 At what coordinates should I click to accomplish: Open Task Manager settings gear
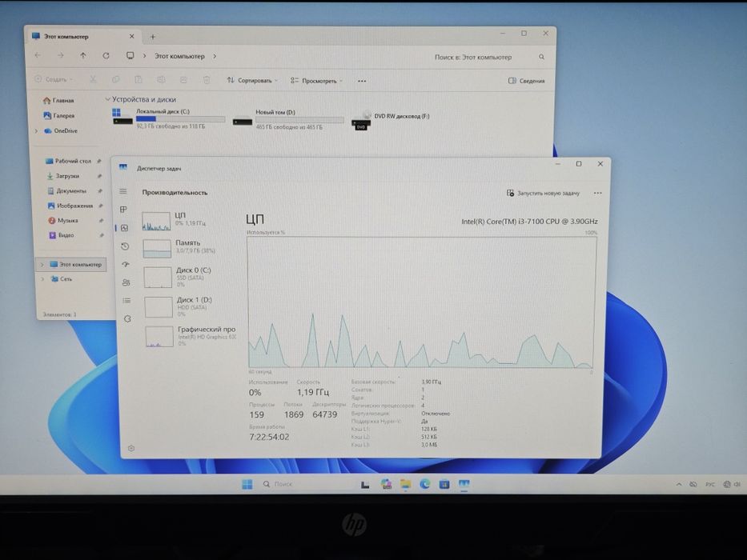pyautogui.click(x=131, y=448)
